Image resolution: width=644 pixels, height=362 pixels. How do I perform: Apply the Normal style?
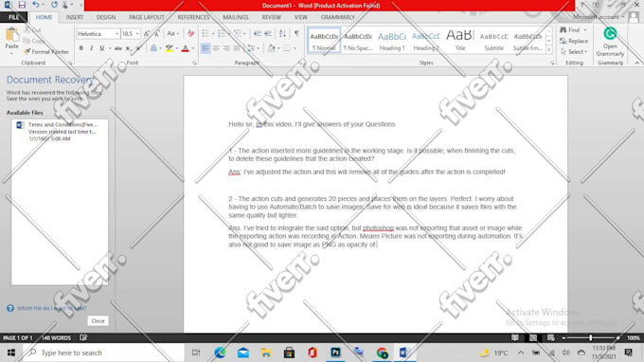[x=324, y=41]
